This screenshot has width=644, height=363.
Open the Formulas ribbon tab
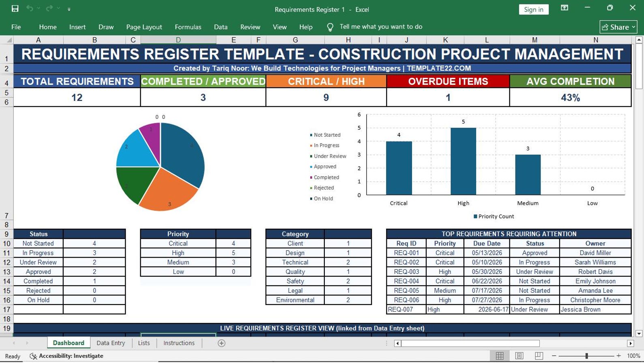[188, 27]
